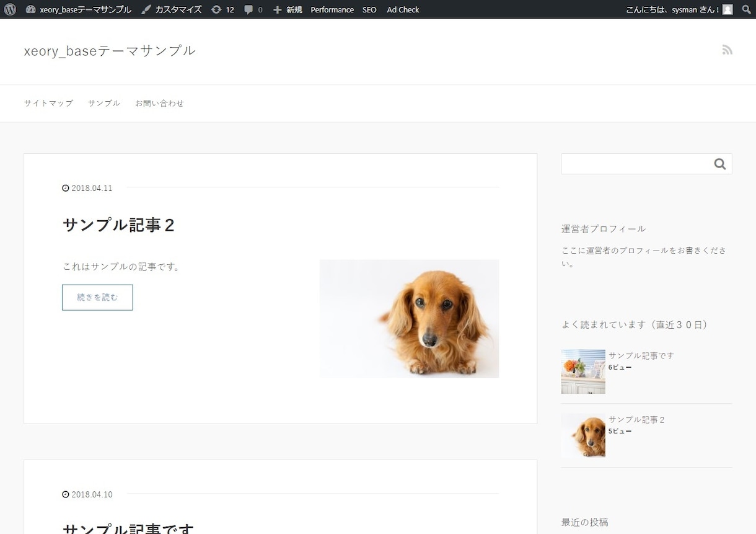Open the WordPress logo menu
The image size is (756, 534).
[x=10, y=9]
